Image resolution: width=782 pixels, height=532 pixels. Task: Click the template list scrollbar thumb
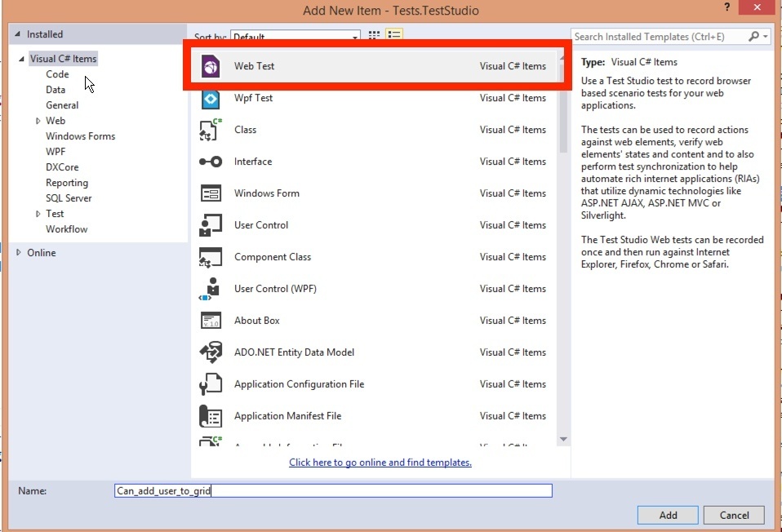point(563,107)
